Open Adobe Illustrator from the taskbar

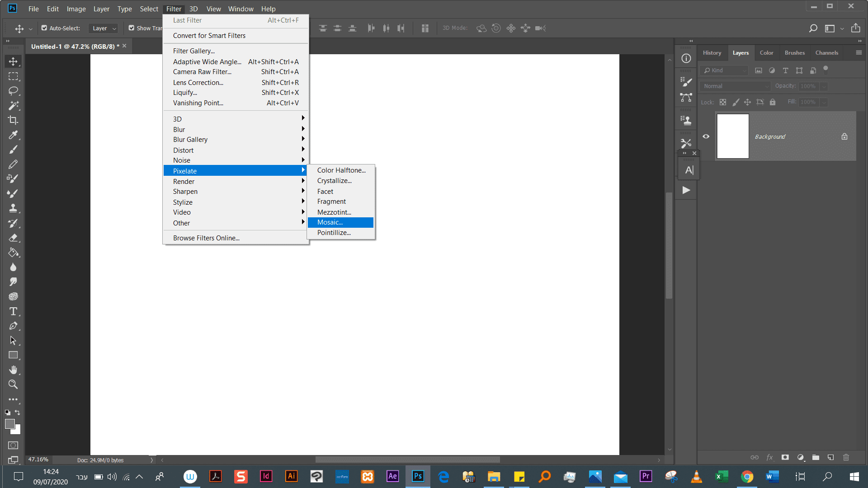pyautogui.click(x=291, y=476)
